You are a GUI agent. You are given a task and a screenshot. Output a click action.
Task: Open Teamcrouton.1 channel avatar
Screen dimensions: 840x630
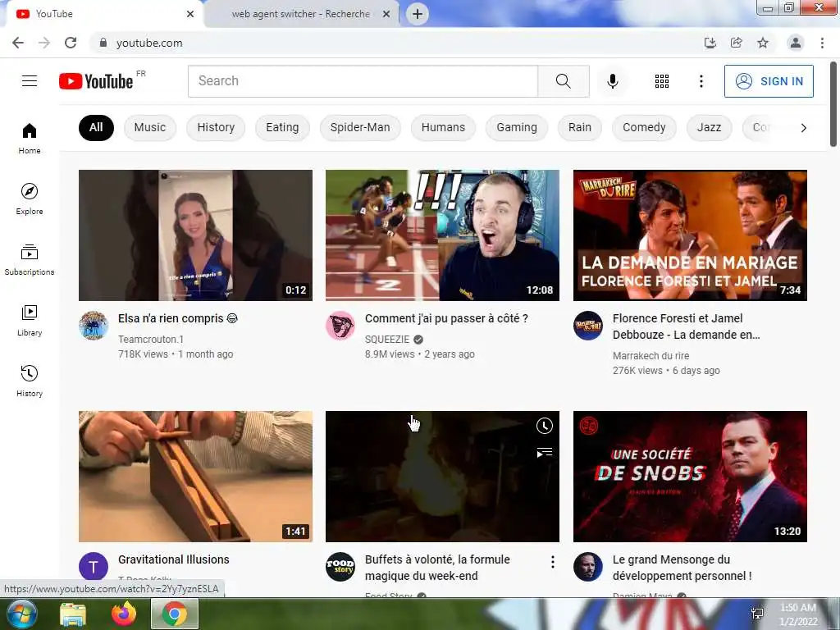pyautogui.click(x=94, y=325)
